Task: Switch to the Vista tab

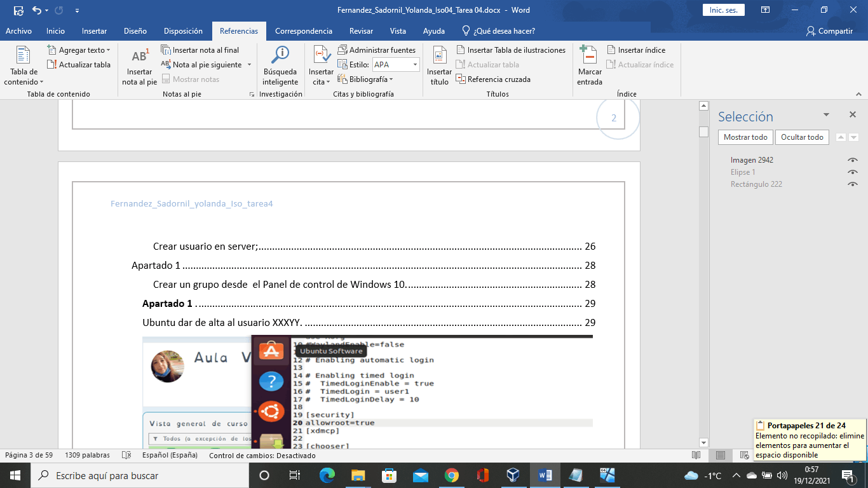Action: [398, 31]
